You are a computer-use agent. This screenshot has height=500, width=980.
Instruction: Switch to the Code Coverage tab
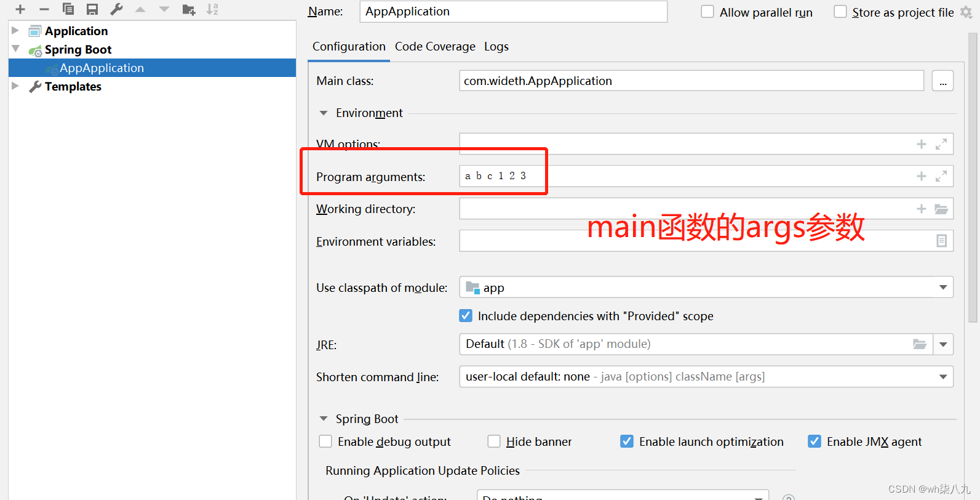(x=435, y=47)
